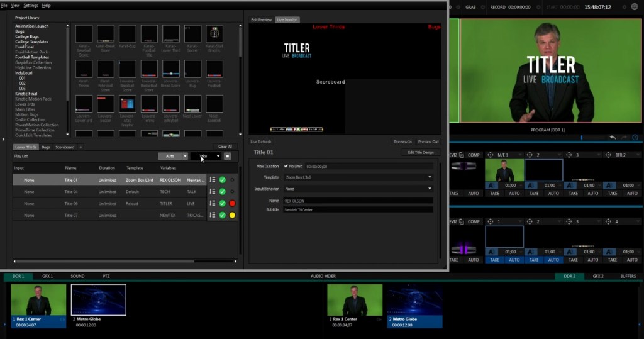Open the File menu
This screenshot has width=644, height=339.
coord(4,5)
